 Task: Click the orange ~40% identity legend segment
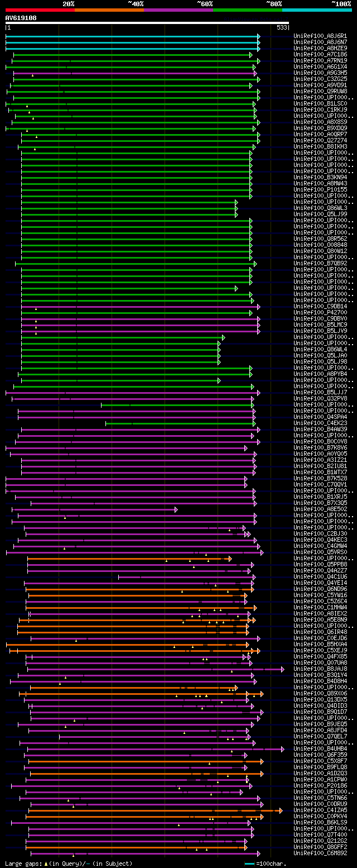pos(109,10)
